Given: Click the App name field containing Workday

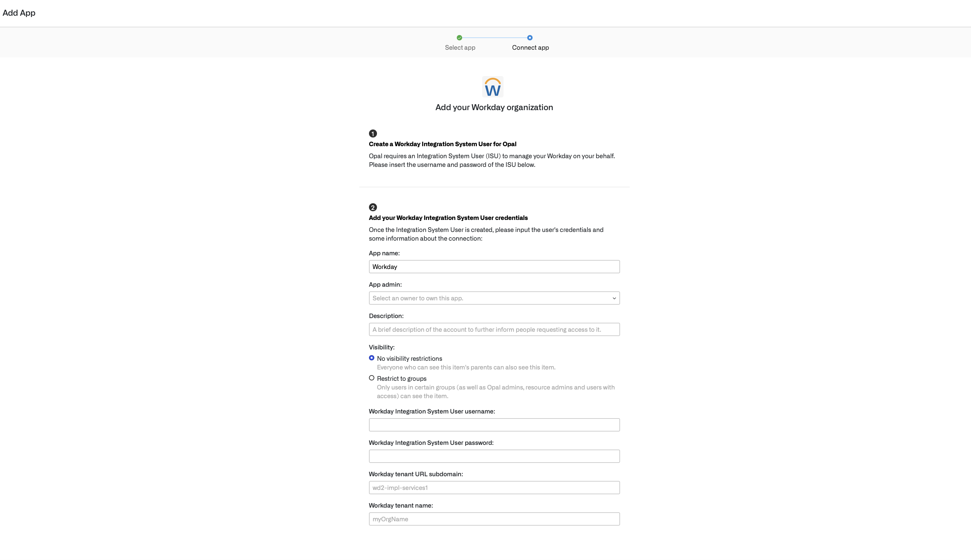Looking at the screenshot, I should [494, 267].
